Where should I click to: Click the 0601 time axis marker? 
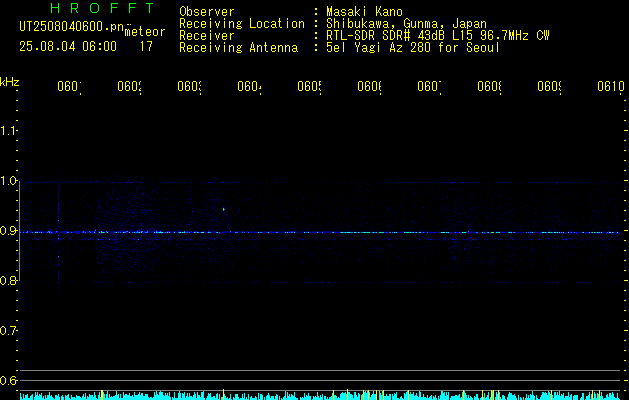(x=69, y=87)
